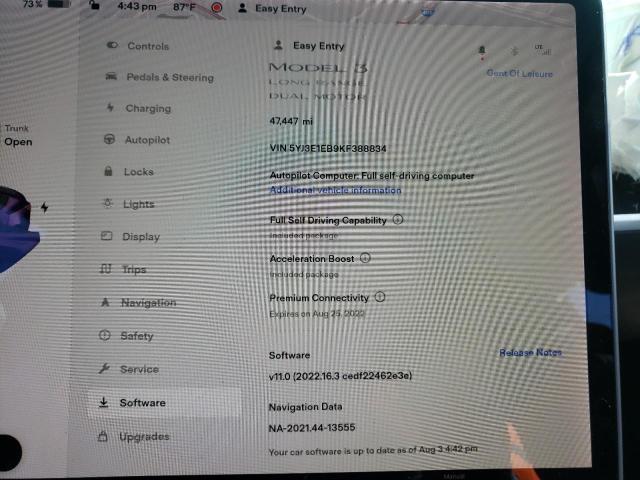This screenshot has height=480, width=640.
Task: Show info for Premium Connectivity
Action: 380,297
